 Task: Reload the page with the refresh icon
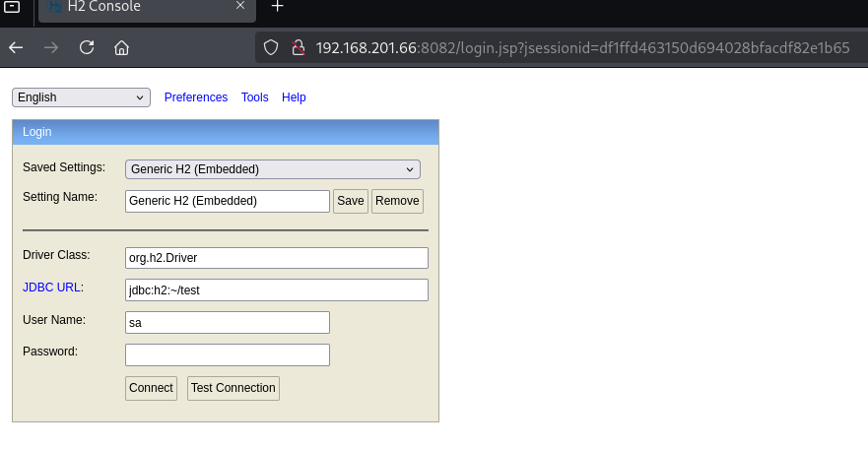pos(87,47)
